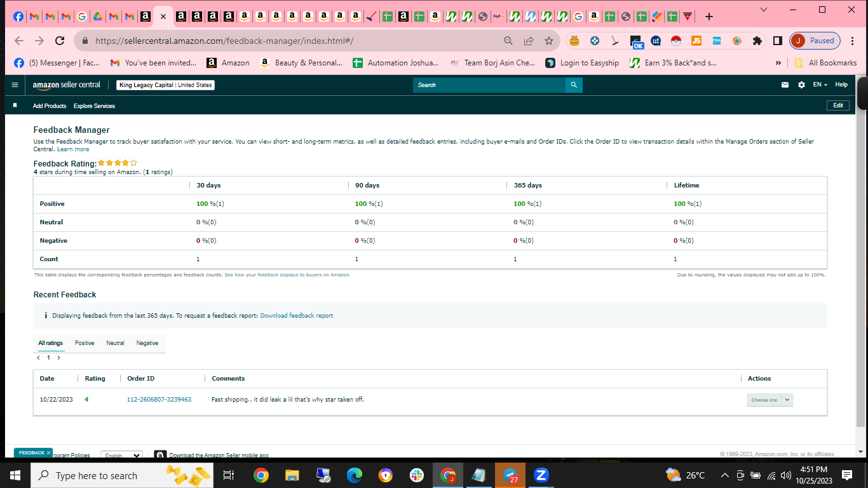Click the Lifetime column header
Viewport: 868px width, 488px height.
[686, 186]
